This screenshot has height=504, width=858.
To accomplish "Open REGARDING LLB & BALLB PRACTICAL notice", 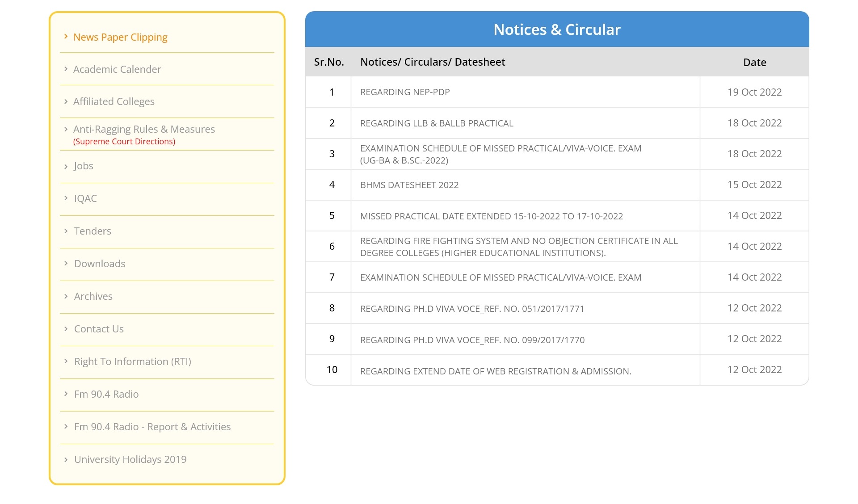I will point(437,123).
